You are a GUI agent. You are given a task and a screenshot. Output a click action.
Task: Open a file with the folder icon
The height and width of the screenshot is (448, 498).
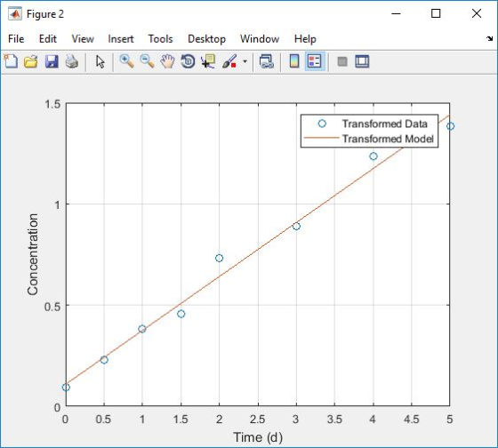pyautogui.click(x=31, y=61)
